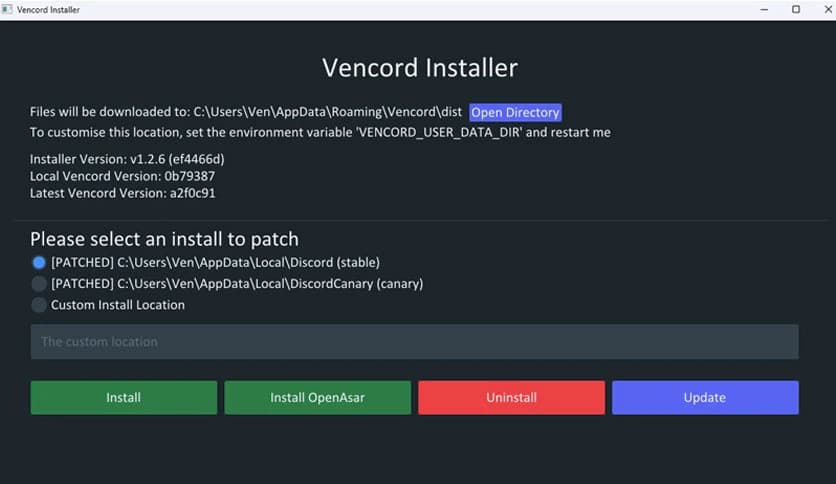Click the green Install button
The height and width of the screenshot is (484, 836).
[124, 398]
